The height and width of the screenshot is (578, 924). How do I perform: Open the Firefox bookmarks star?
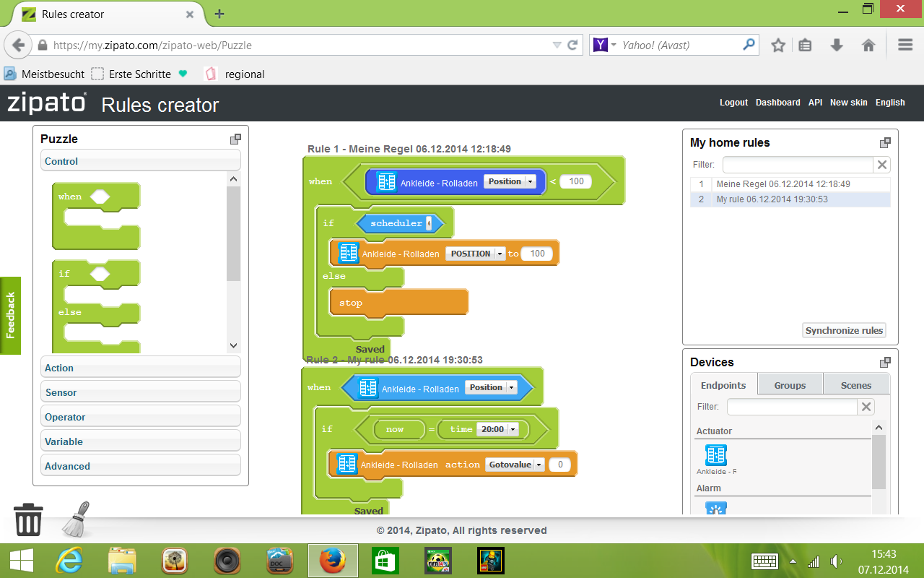[777, 45]
